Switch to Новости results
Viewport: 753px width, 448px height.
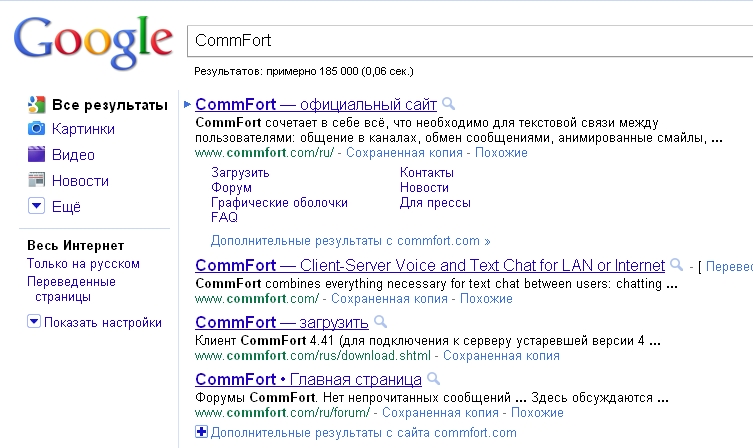tap(80, 181)
